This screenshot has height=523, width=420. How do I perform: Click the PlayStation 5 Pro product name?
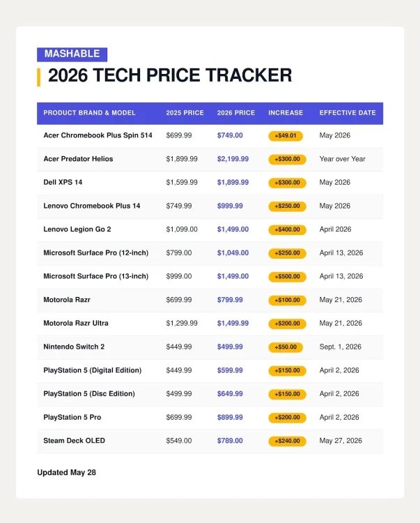72,417
